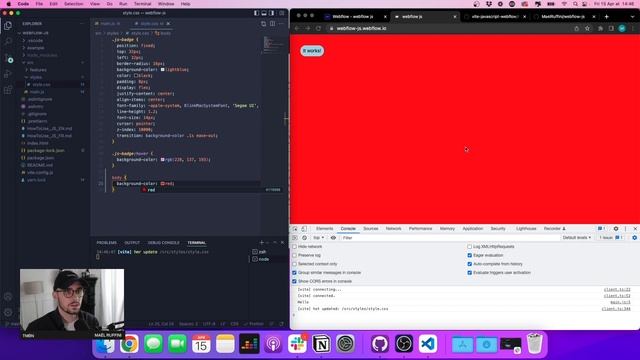Open DevTools inspect element picker

pos(295,229)
